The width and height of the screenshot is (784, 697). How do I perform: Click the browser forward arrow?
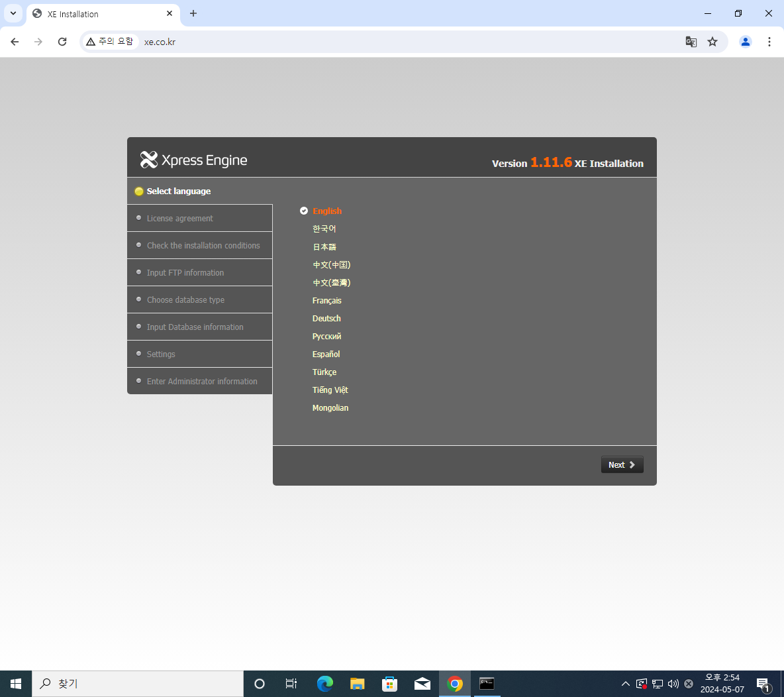pos(38,42)
